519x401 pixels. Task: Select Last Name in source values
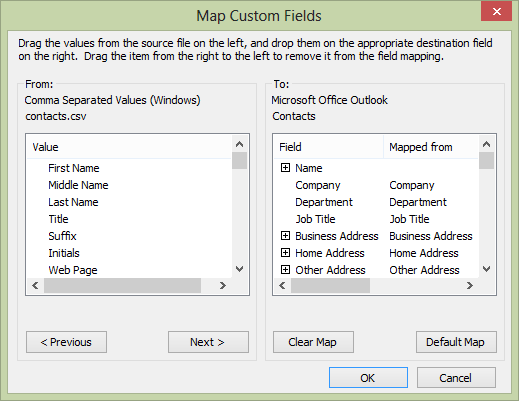coord(73,202)
